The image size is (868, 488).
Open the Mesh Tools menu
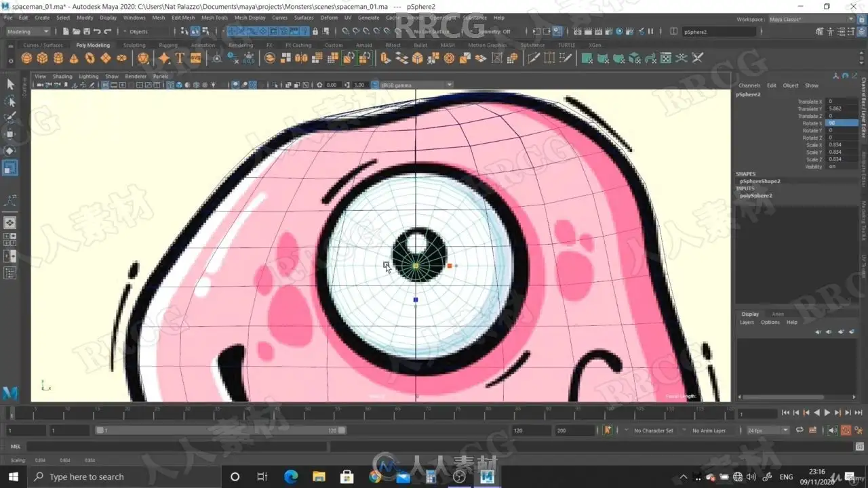[x=214, y=18]
